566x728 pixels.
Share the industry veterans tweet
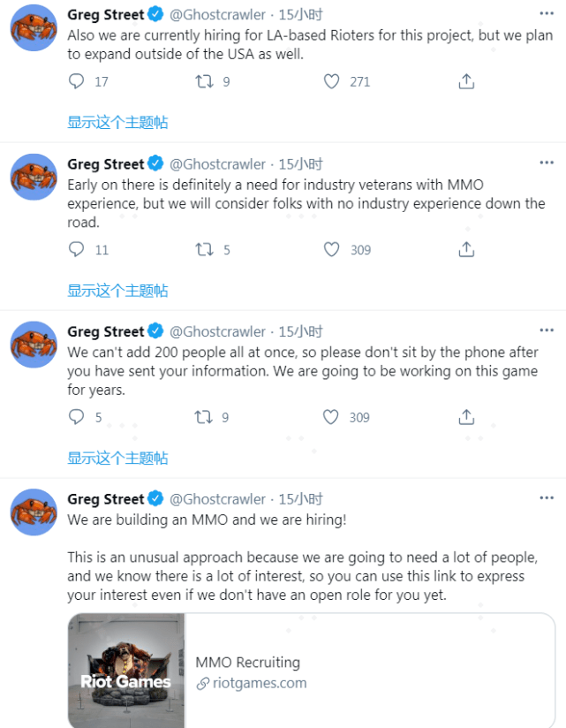(466, 250)
